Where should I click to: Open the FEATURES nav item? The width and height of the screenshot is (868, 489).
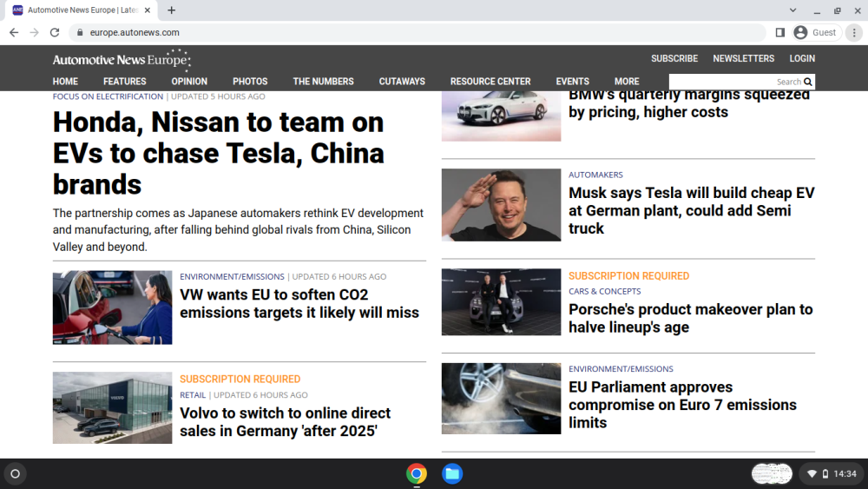click(x=124, y=82)
